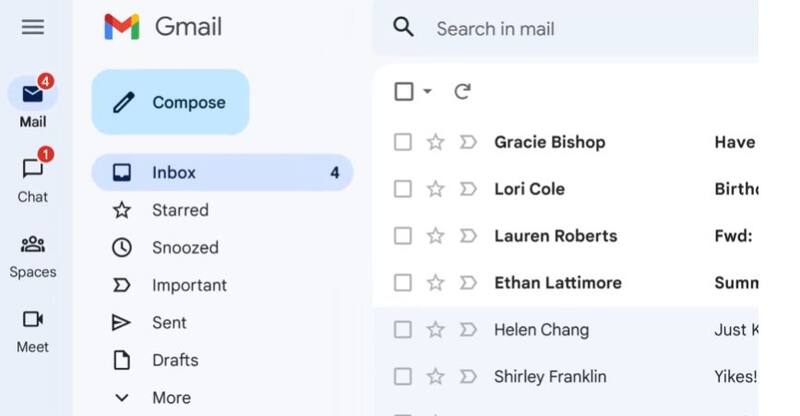Expand the More section in sidebar
The width and height of the screenshot is (800, 416).
click(x=170, y=397)
